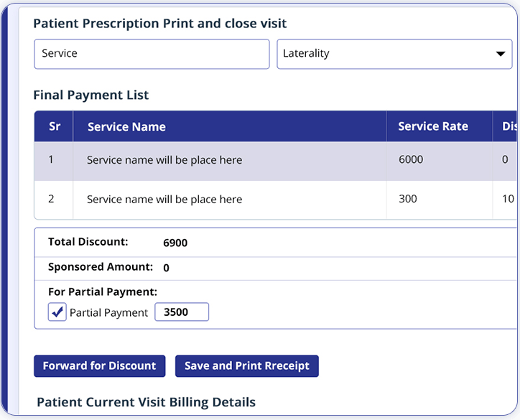Click the Laterality dropdown arrow icon

coord(500,54)
